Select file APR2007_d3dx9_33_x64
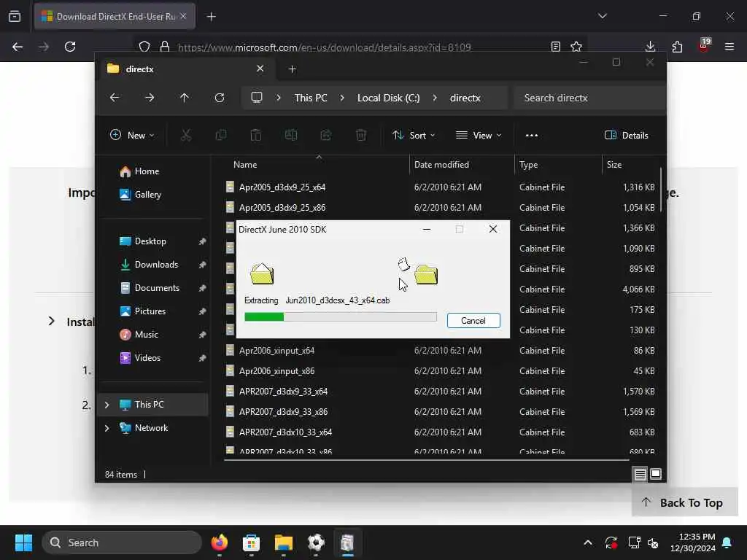747x560 pixels. coord(283,392)
